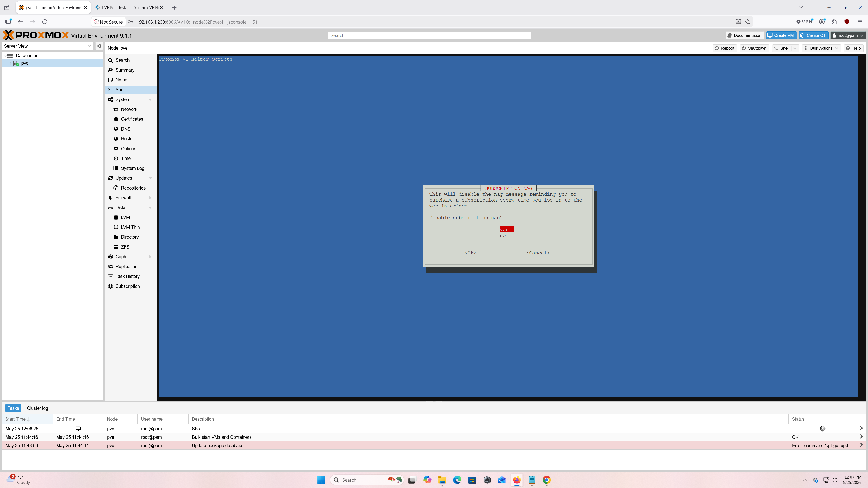Collapse the Updates section arrow

point(150,178)
